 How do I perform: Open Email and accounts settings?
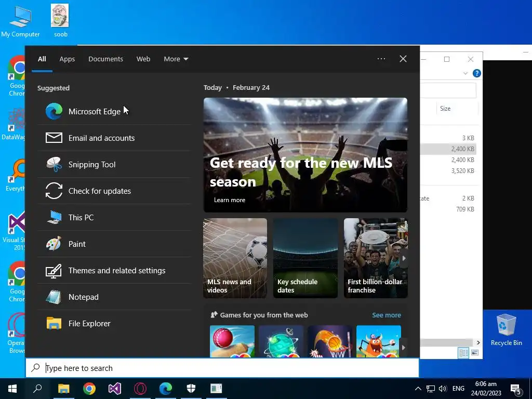click(114, 138)
